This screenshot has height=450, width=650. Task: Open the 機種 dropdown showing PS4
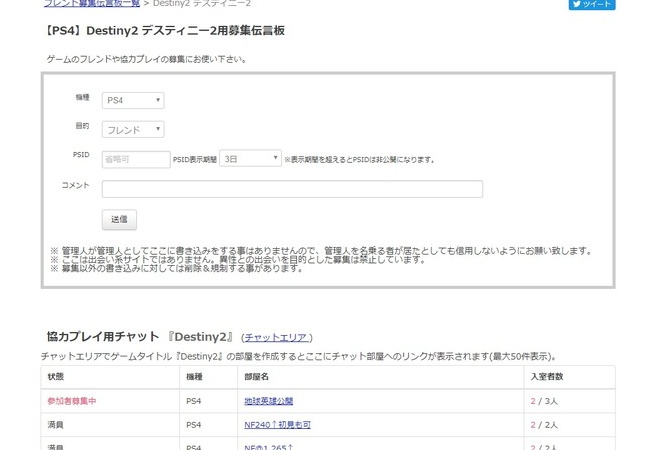tap(133, 100)
